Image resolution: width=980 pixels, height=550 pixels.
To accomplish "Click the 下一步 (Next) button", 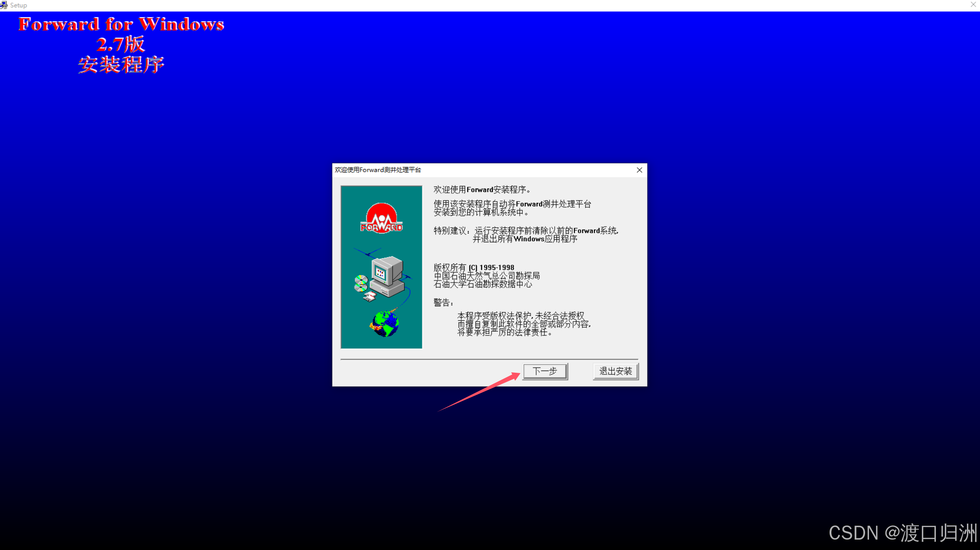I will point(545,371).
